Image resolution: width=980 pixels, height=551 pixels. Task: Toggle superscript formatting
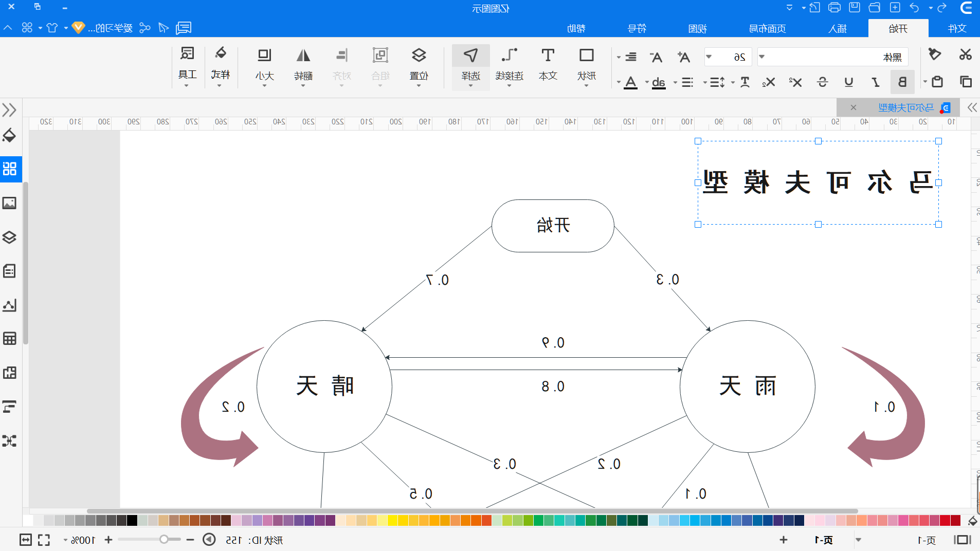795,82
